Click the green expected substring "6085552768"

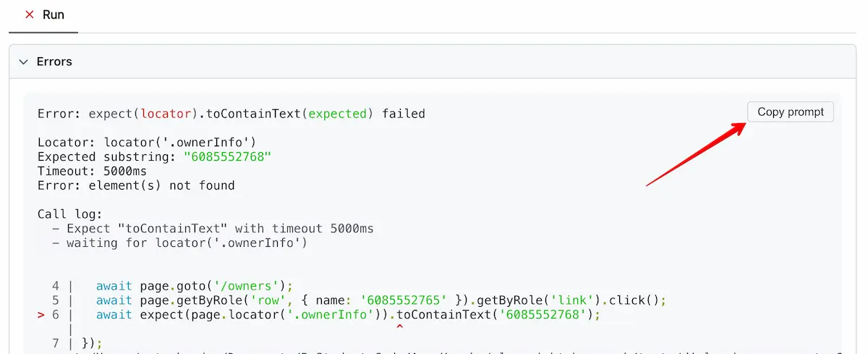pos(226,156)
